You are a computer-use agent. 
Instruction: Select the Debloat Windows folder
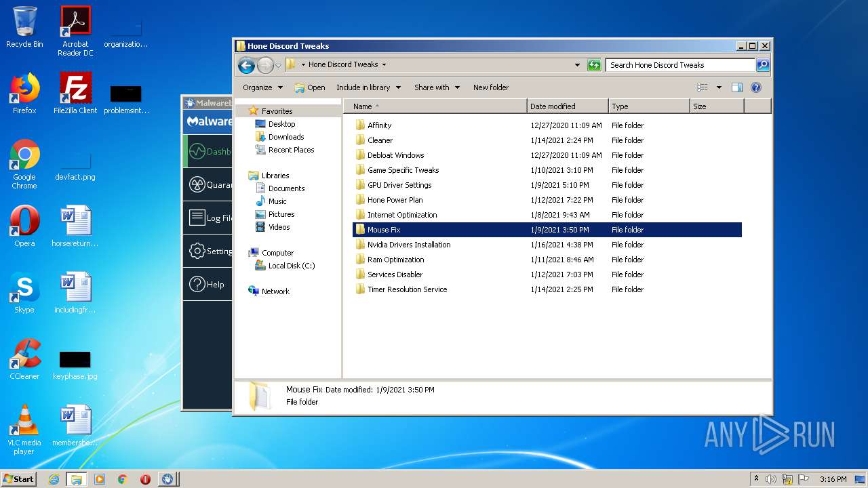pyautogui.click(x=395, y=155)
